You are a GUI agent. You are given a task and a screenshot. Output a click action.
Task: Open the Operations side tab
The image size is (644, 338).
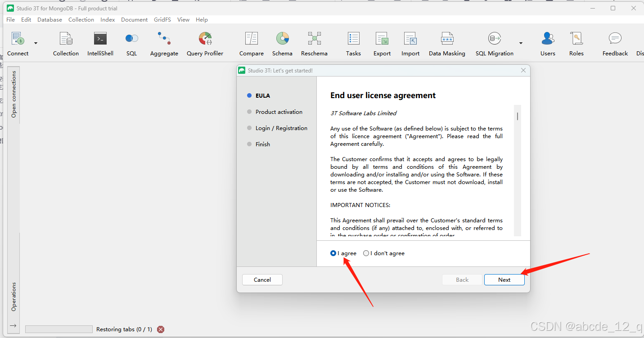click(14, 297)
